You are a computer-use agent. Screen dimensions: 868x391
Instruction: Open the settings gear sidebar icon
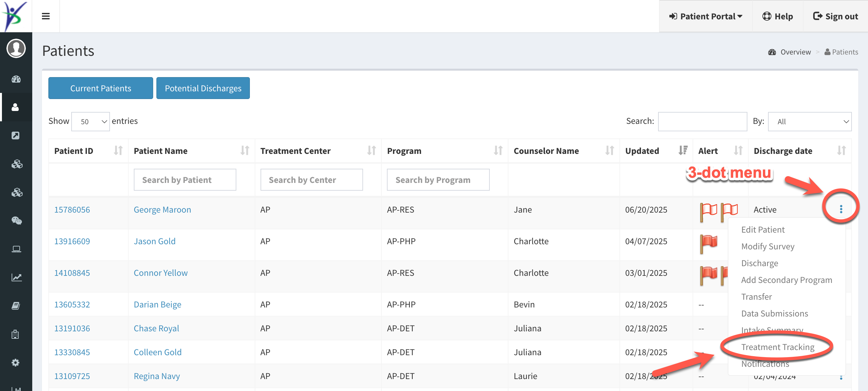(x=15, y=363)
